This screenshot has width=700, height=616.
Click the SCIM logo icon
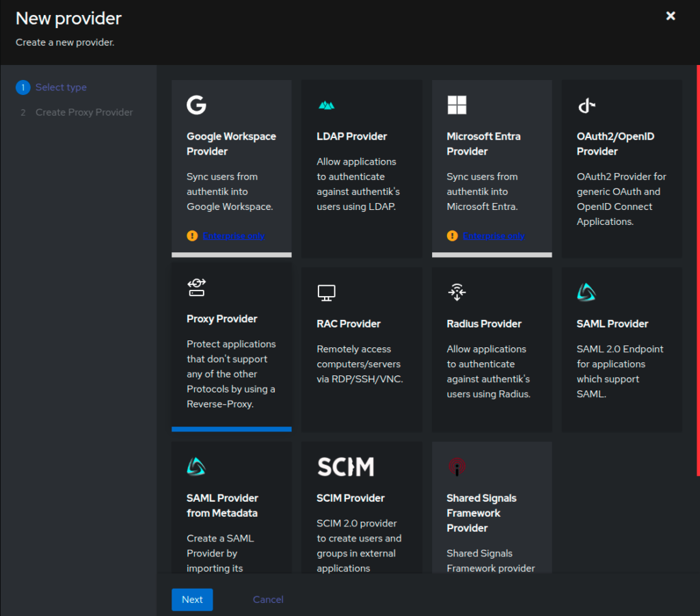[x=345, y=467]
